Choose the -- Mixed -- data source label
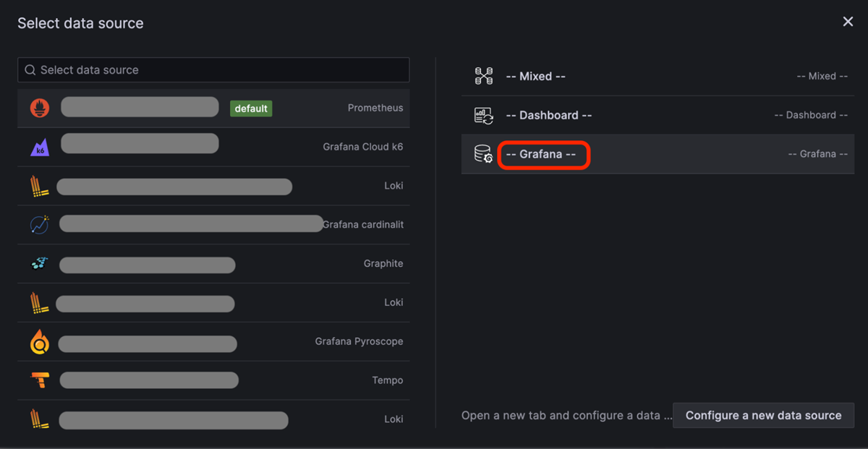This screenshot has width=868, height=449. 535,76
